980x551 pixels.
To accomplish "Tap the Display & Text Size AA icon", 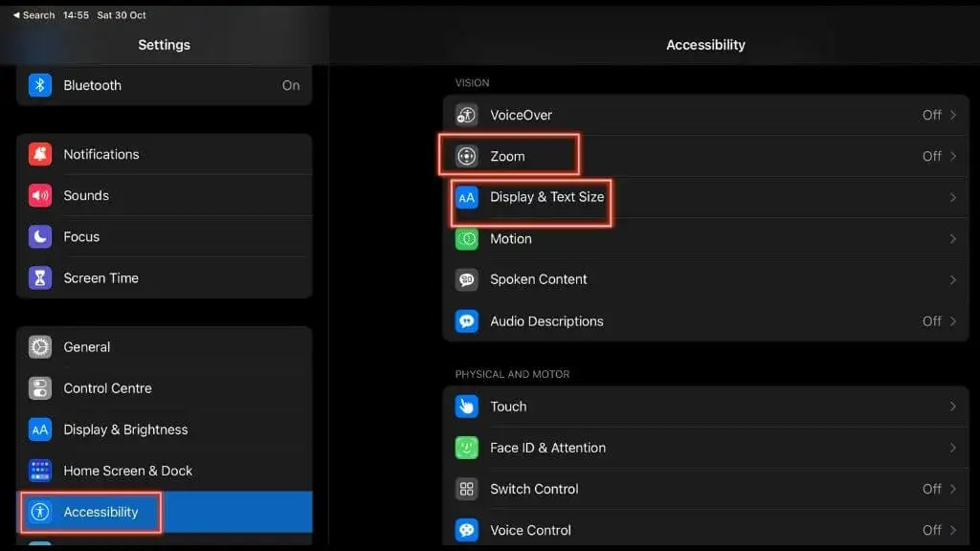I will click(466, 197).
